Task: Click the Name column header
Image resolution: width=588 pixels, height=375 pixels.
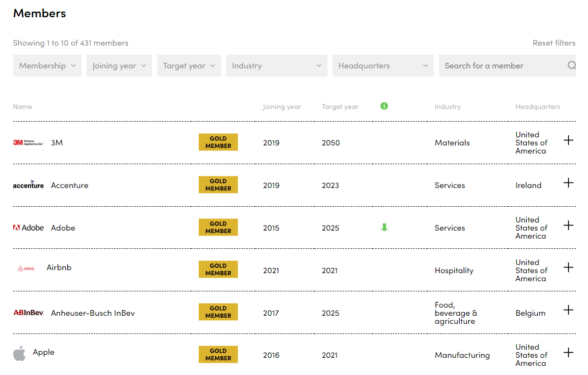Action: coord(22,106)
